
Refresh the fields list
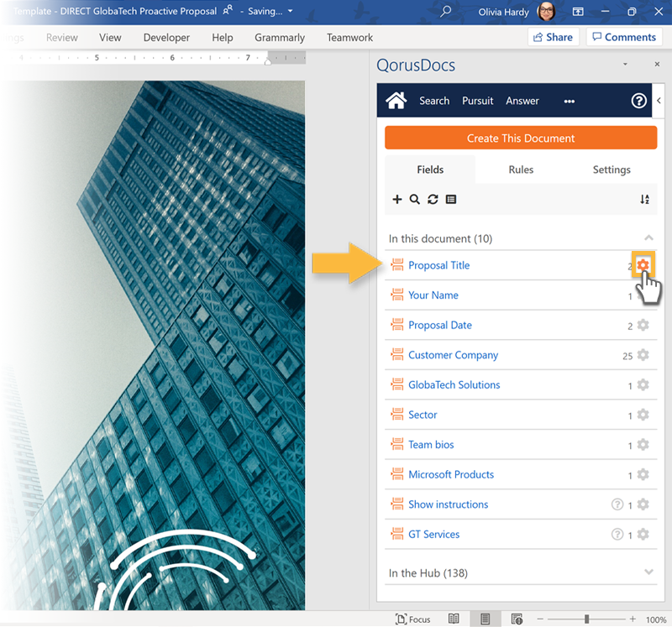(x=433, y=200)
